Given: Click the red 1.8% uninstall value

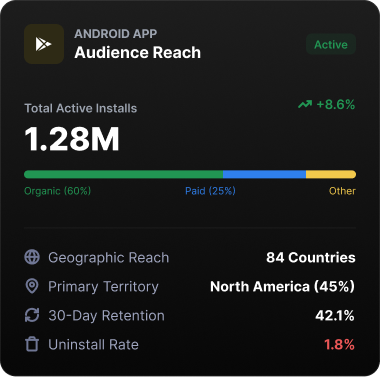Looking at the screenshot, I should (x=339, y=344).
